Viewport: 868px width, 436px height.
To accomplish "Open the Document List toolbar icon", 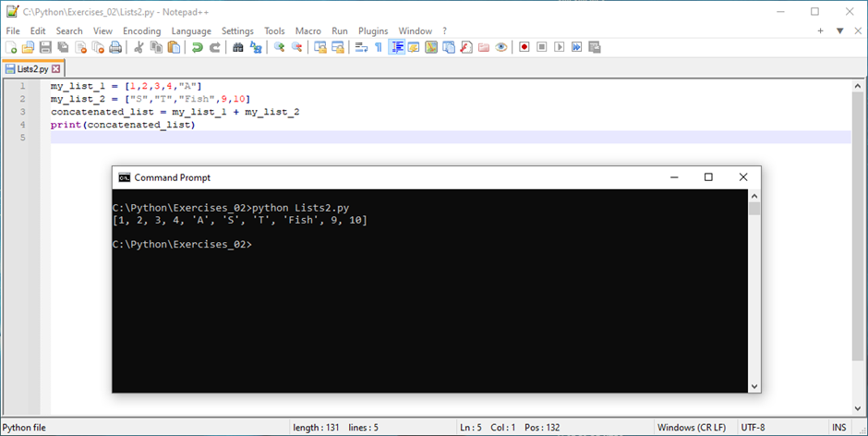I will 449,48.
